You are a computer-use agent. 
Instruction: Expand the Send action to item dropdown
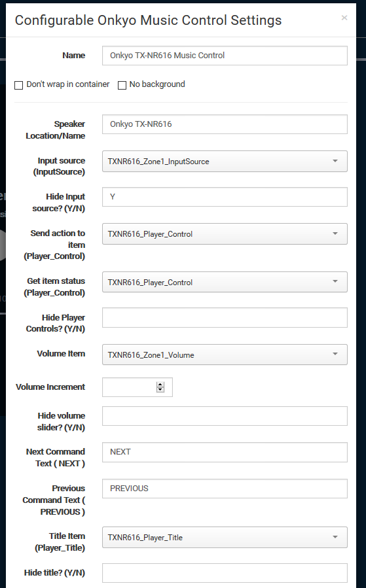225,233
